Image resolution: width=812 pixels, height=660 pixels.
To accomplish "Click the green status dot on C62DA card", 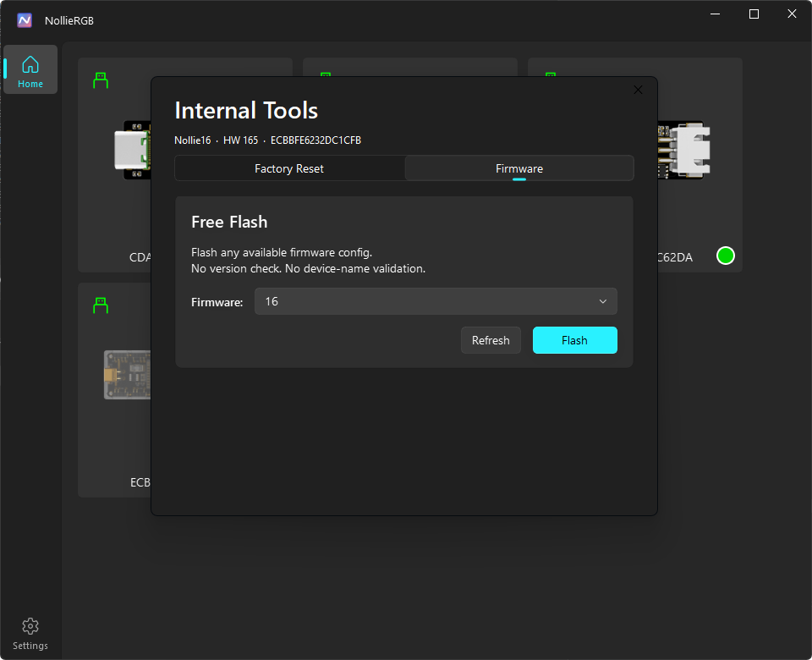I will [x=725, y=256].
